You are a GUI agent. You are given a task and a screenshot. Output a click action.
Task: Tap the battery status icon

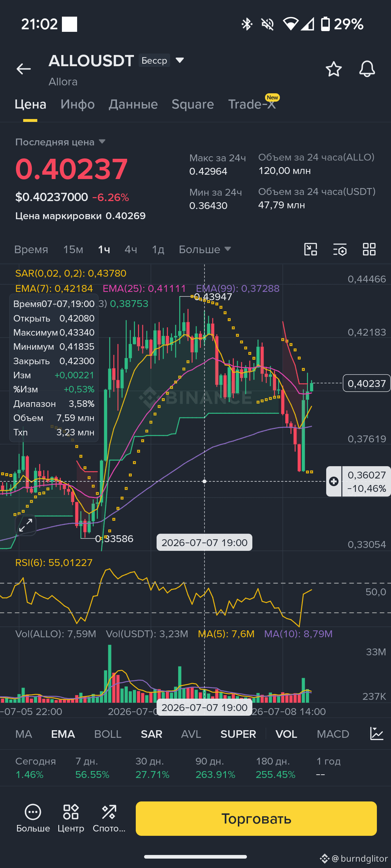tap(325, 24)
